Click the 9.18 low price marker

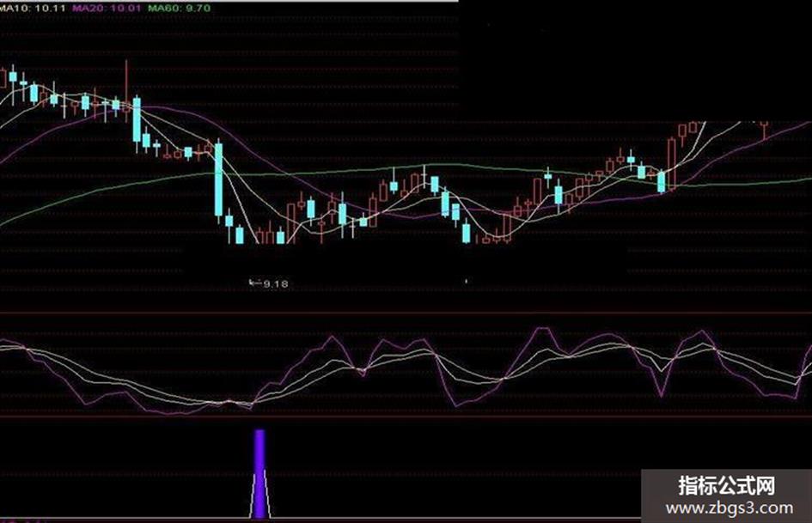tap(269, 283)
